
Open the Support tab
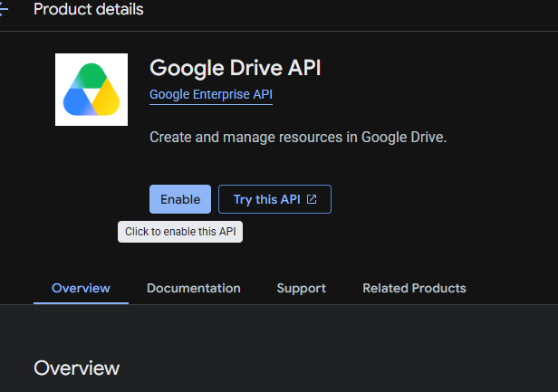tap(302, 289)
